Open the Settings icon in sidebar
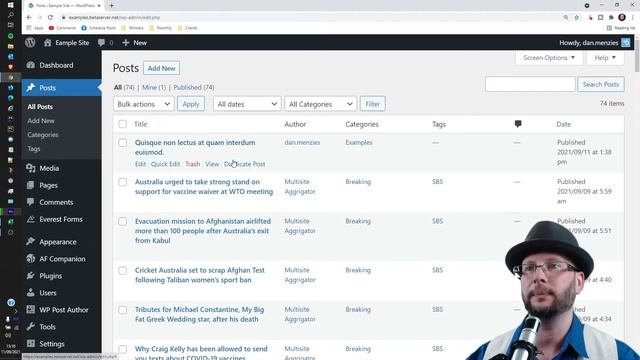The height and width of the screenshot is (360, 640). pyautogui.click(x=31, y=344)
